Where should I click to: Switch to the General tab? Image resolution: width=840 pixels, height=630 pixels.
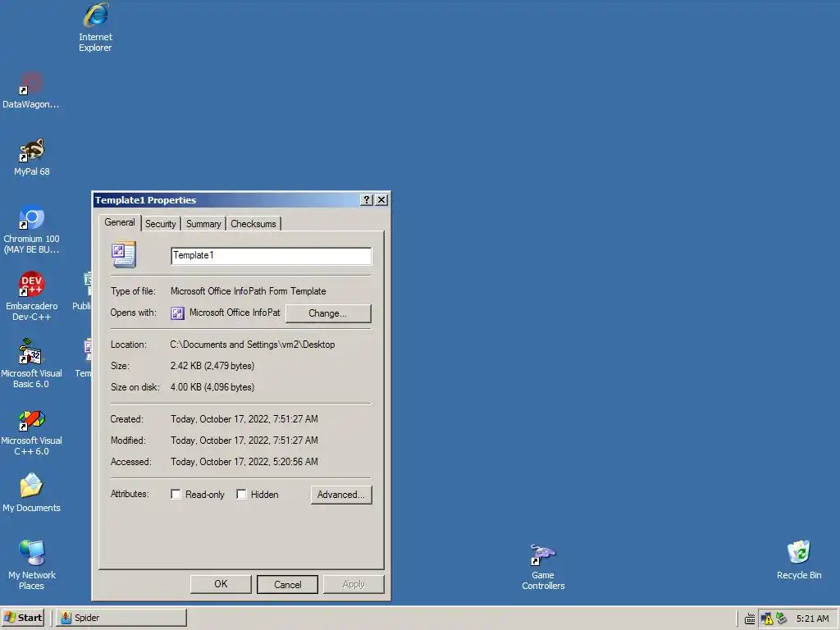click(x=120, y=222)
